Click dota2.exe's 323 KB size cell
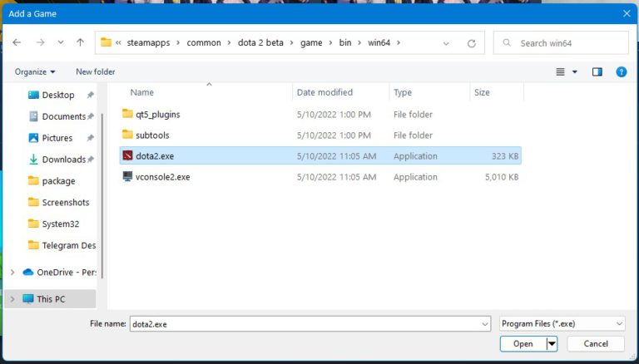 [505, 156]
